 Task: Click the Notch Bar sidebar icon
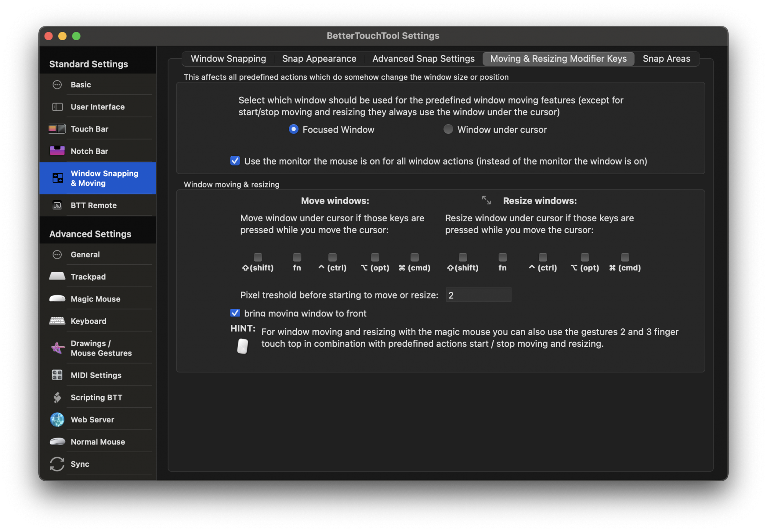click(x=57, y=151)
